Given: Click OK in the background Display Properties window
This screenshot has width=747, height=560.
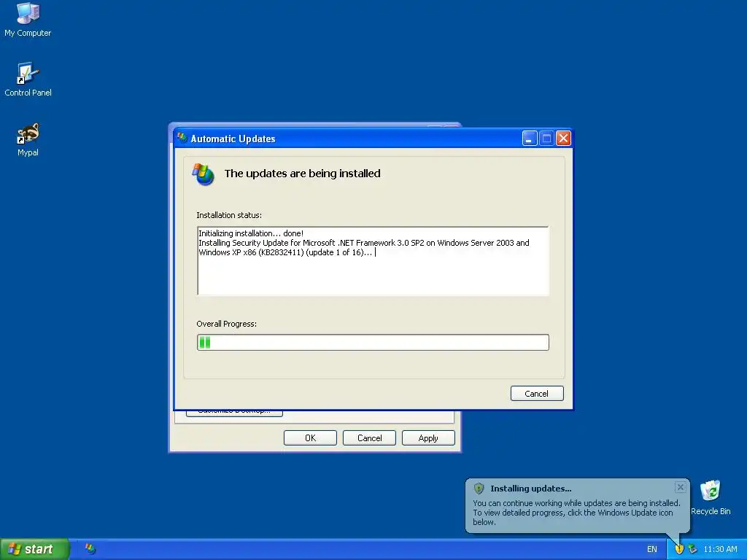Looking at the screenshot, I should click(310, 437).
